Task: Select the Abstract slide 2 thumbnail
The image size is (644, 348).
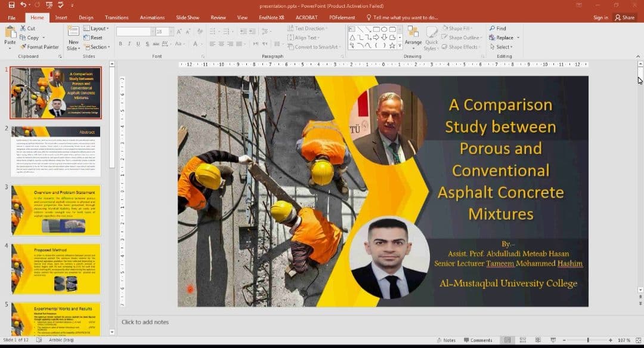Action: tap(56, 151)
